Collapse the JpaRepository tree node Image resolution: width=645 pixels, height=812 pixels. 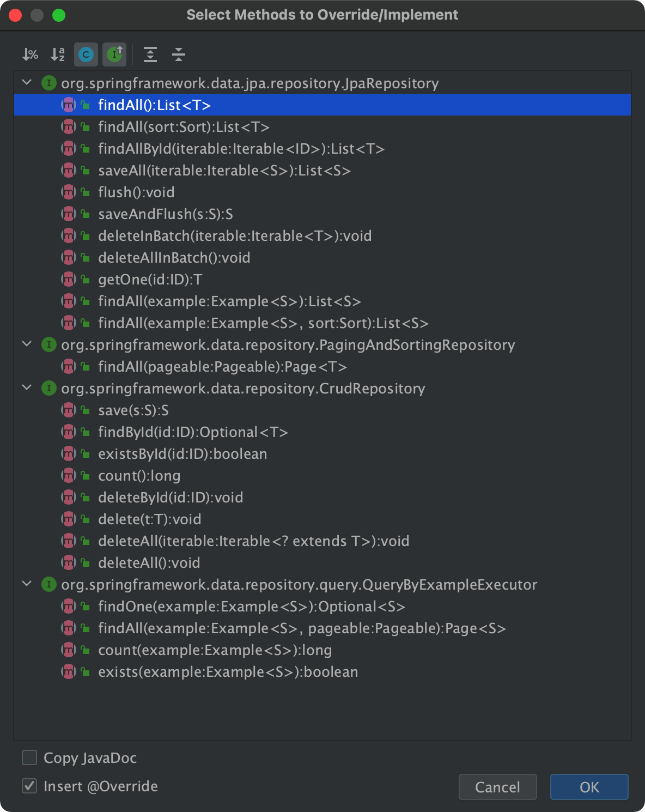tap(27, 83)
